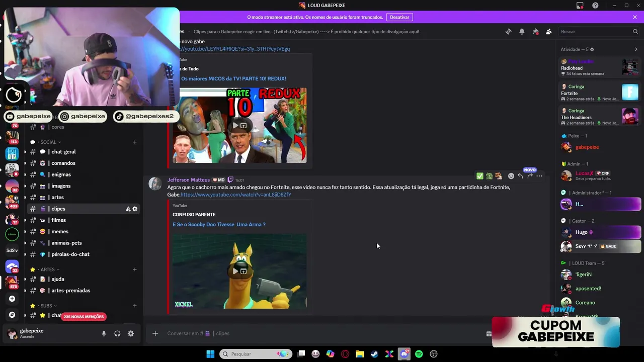Open artes channel
Screen dimensions: 644x362
83,198
